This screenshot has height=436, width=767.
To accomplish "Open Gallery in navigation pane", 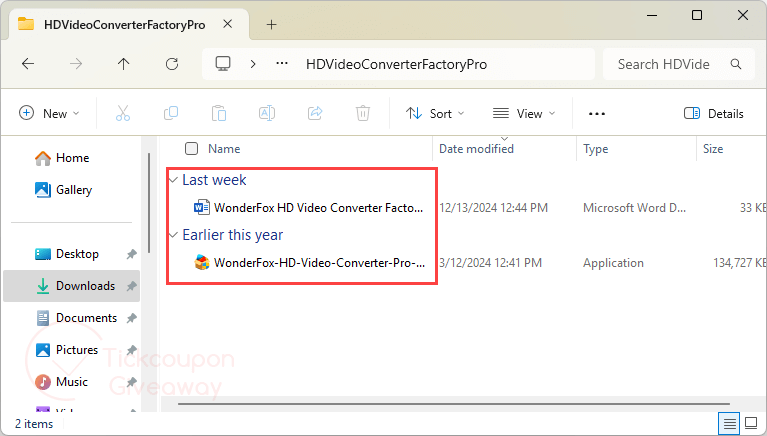I will click(x=64, y=190).
